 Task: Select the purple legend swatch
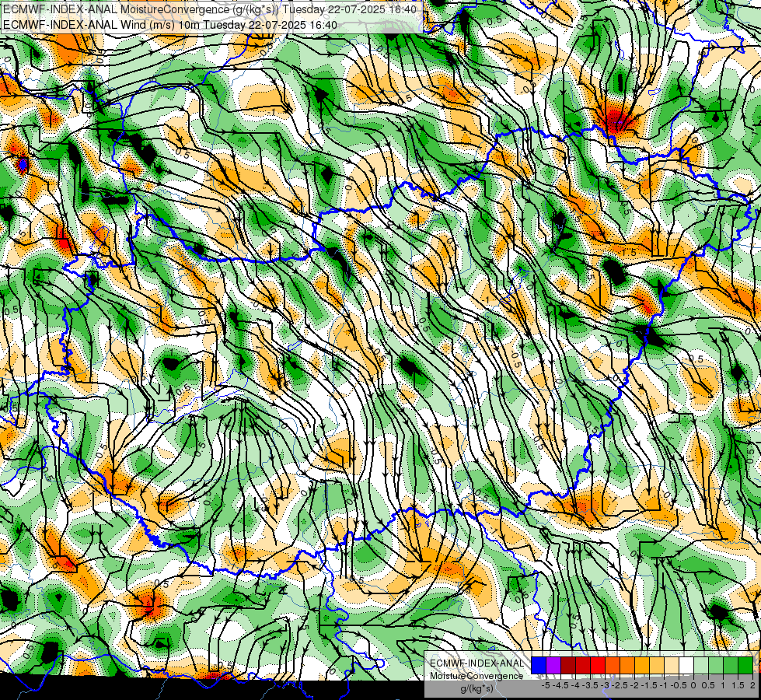click(553, 665)
